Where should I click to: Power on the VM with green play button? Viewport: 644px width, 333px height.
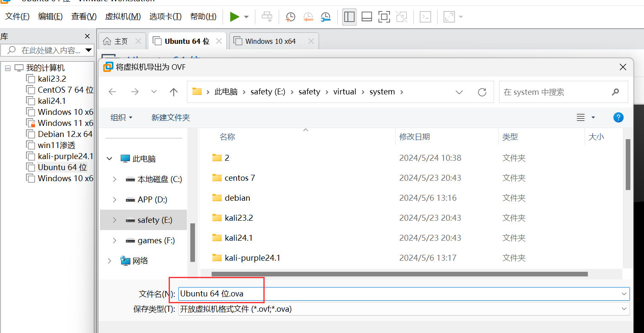[x=234, y=17]
